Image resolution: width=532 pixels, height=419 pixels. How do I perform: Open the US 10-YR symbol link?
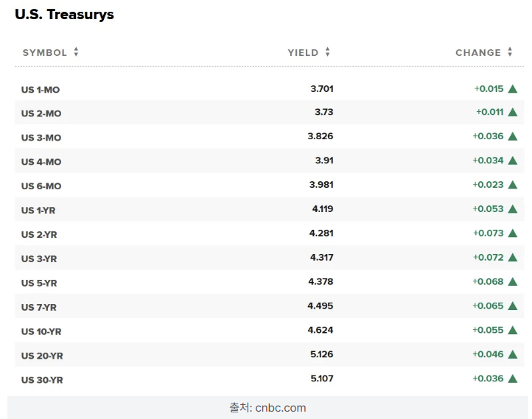pos(41,331)
